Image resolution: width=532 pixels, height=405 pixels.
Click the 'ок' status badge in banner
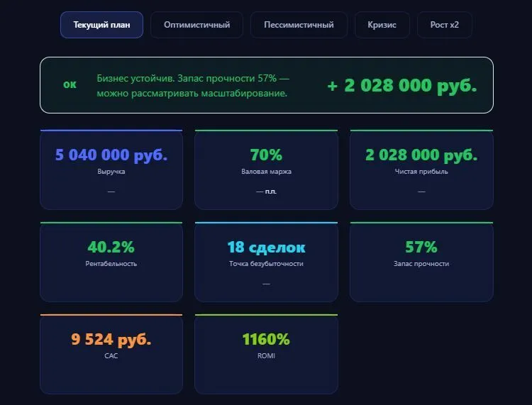tap(70, 84)
